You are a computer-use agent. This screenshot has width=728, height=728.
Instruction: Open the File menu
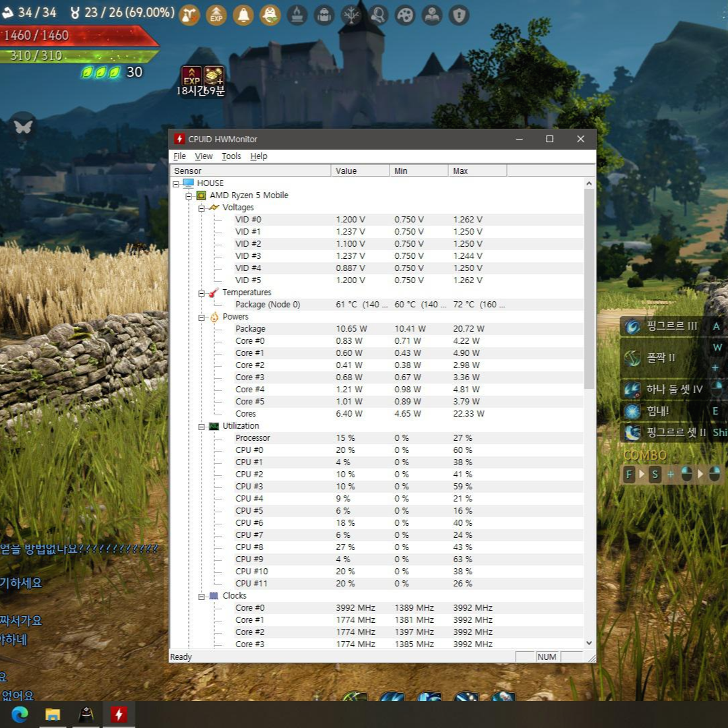pos(179,156)
